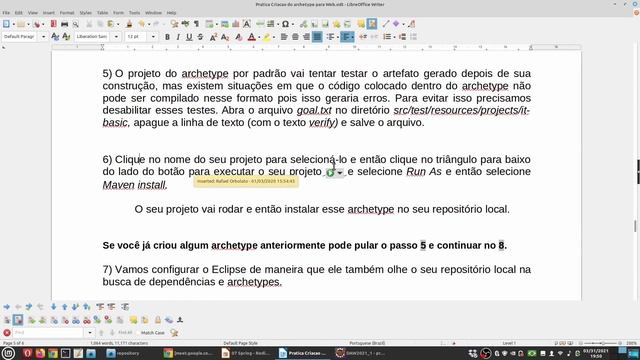Image resolution: width=640 pixels, height=360 pixels.
Task: Open New document dropdown arrow
Action: pyautogui.click(x=13, y=24)
